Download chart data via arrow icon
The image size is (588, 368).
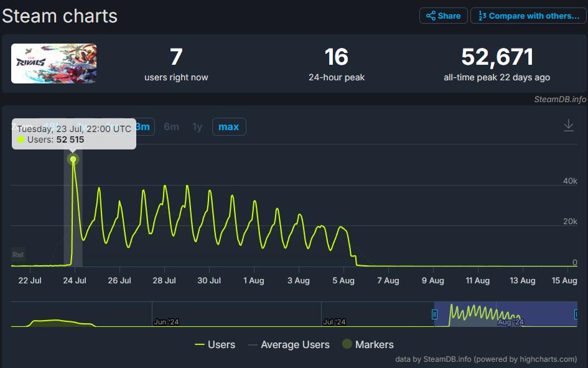click(569, 125)
